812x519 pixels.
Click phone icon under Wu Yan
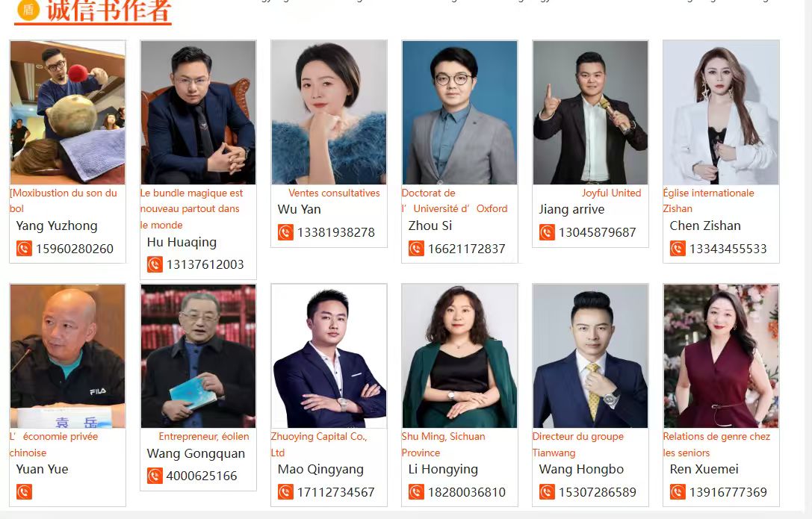click(x=285, y=232)
